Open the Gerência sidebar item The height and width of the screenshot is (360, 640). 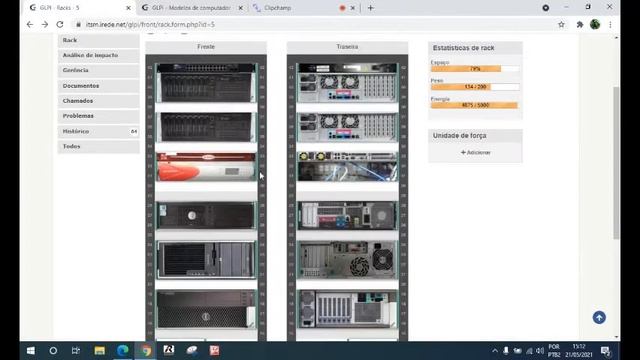(98, 70)
